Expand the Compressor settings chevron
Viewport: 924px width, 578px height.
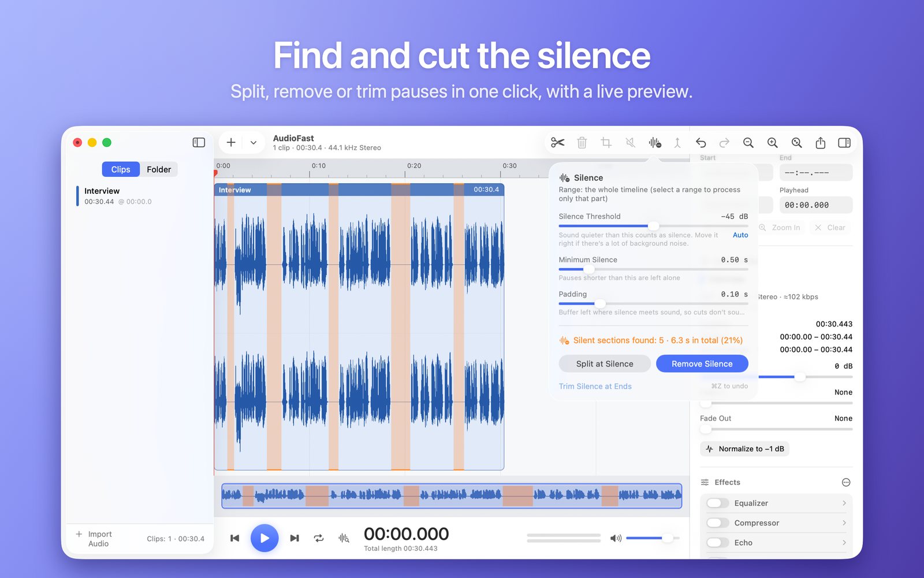point(844,523)
